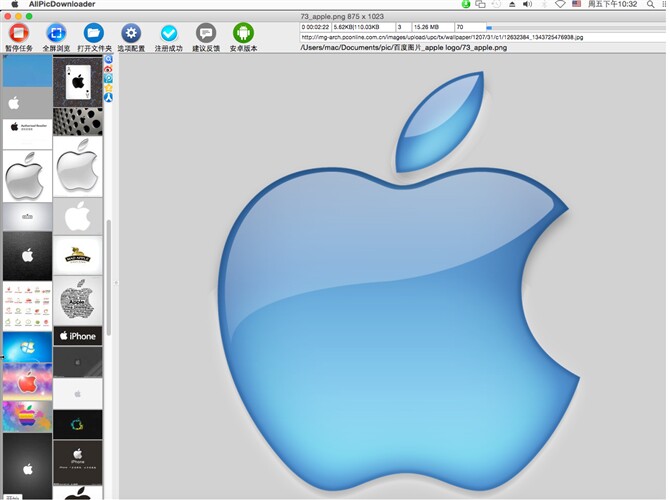
Task: Select the solid blue thumbnail
Action: click(x=28, y=71)
